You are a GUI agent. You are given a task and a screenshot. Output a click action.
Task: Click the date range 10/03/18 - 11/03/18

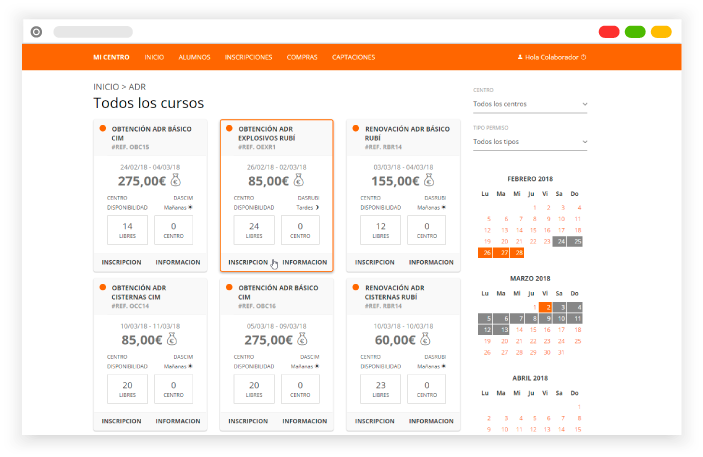tap(150, 326)
